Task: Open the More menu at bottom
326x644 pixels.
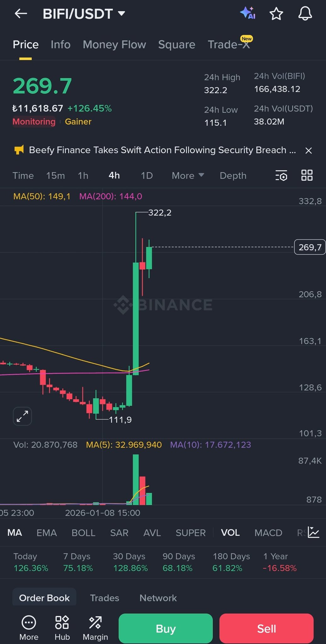Action: pyautogui.click(x=29, y=628)
